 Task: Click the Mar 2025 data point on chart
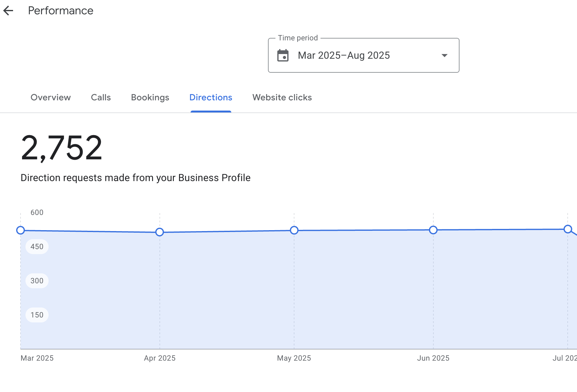point(21,230)
